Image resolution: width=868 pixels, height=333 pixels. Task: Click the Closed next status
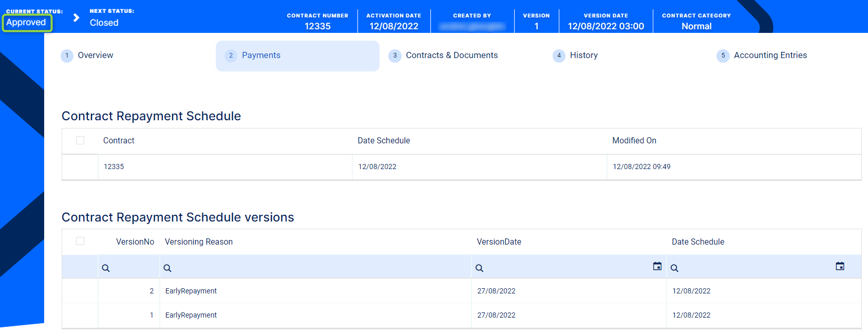[x=104, y=23]
